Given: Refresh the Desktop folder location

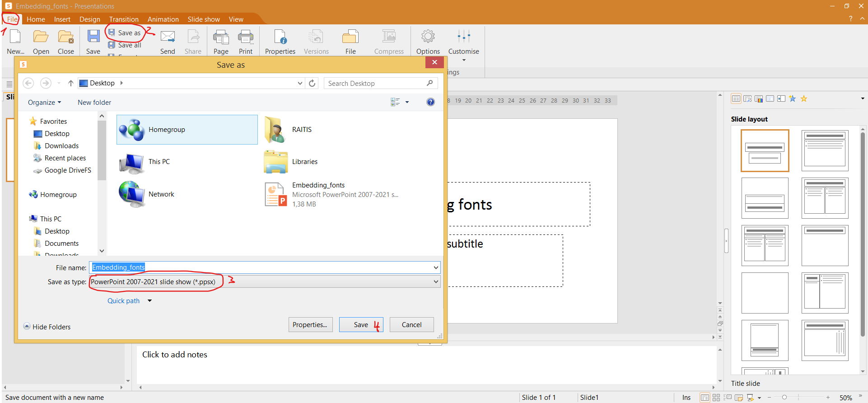Looking at the screenshot, I should pos(312,83).
